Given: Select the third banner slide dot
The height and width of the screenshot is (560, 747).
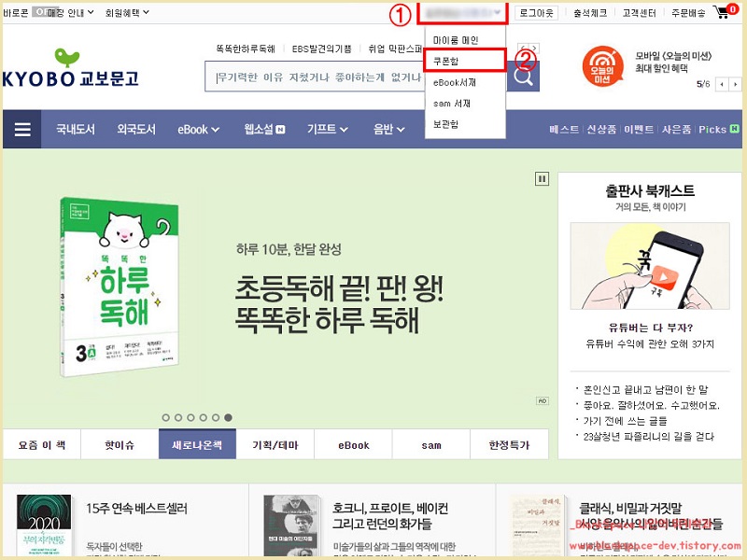Looking at the screenshot, I should (190, 417).
